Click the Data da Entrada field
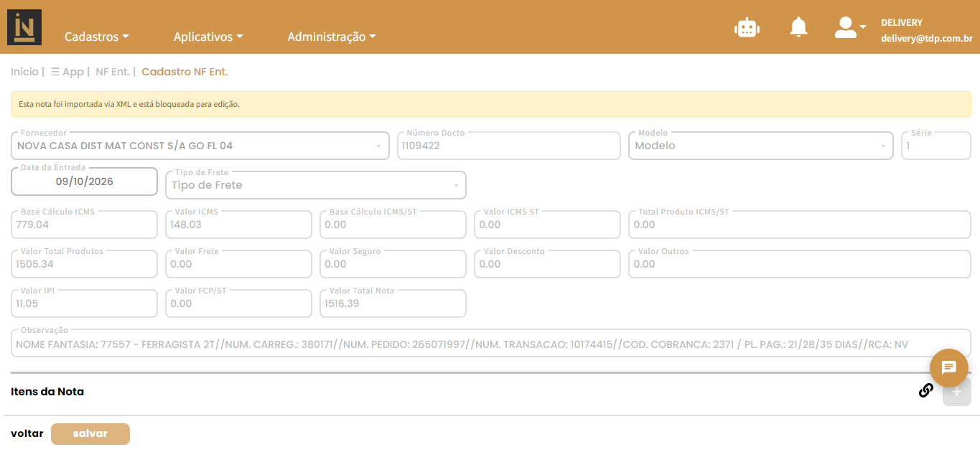Viewport: 980px width, 452px height. point(84,182)
